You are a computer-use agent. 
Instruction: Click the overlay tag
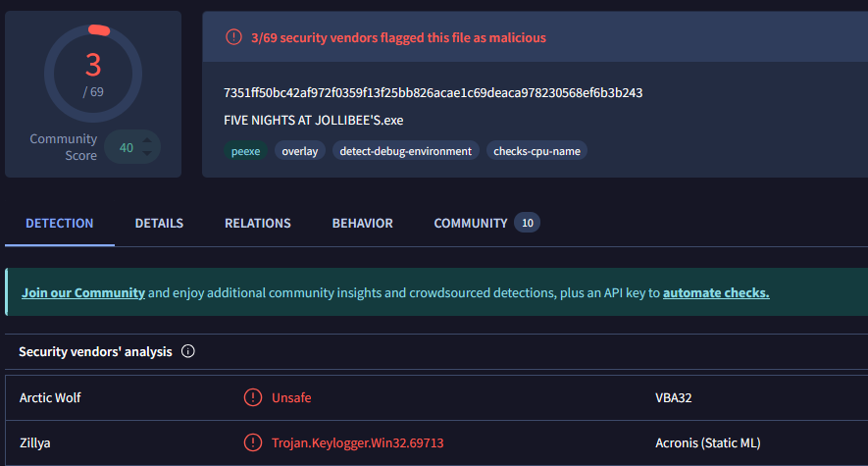pyautogui.click(x=300, y=151)
